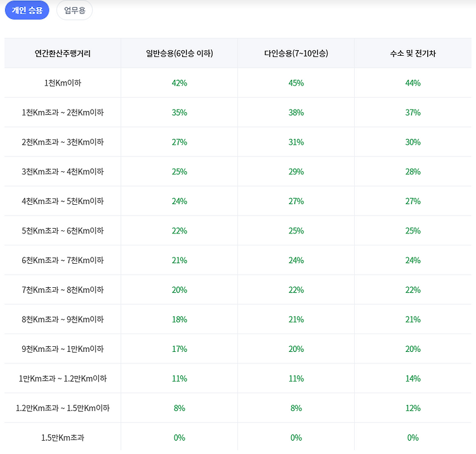Click 다인승용 20% in 9천Km초과 ~ 1만Km이하 row
Screen dimensions: 476x454
tap(296, 349)
